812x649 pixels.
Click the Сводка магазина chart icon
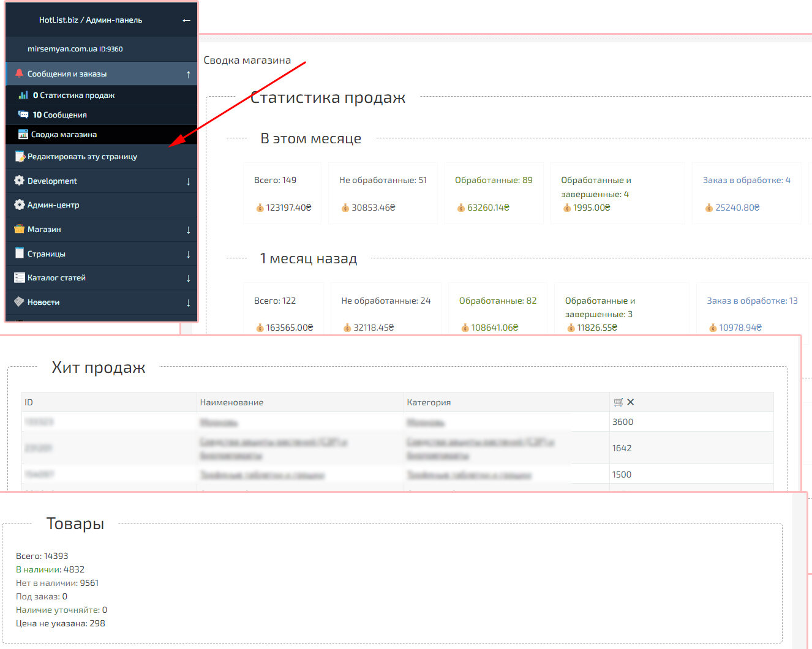click(23, 134)
